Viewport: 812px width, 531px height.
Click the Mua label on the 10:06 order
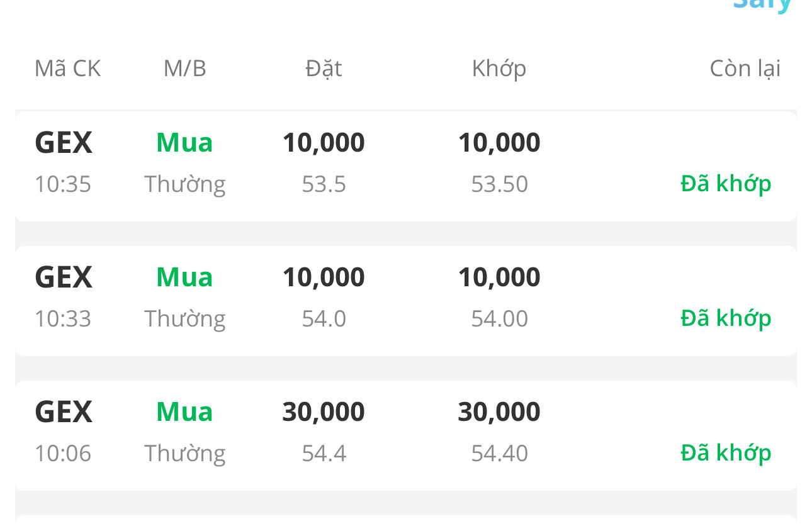click(184, 412)
